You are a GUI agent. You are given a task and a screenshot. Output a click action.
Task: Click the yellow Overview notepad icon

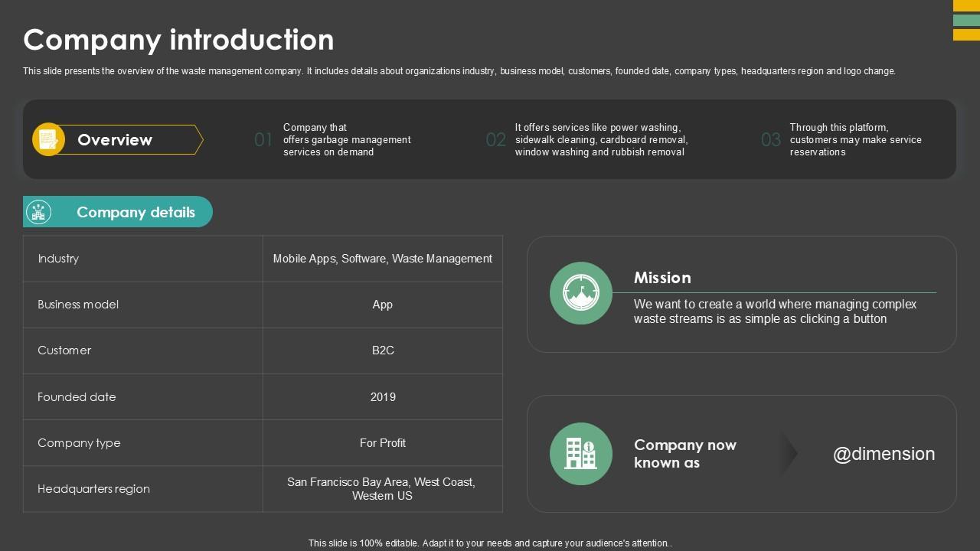pos(48,139)
